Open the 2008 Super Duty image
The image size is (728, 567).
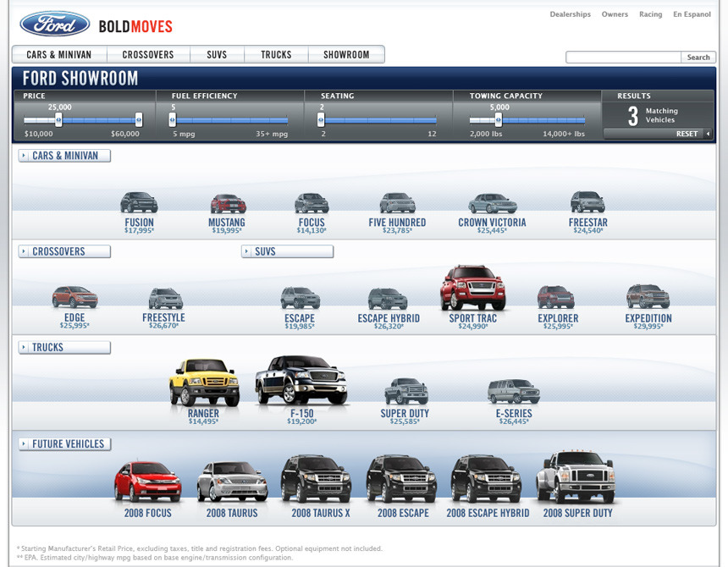(x=576, y=477)
